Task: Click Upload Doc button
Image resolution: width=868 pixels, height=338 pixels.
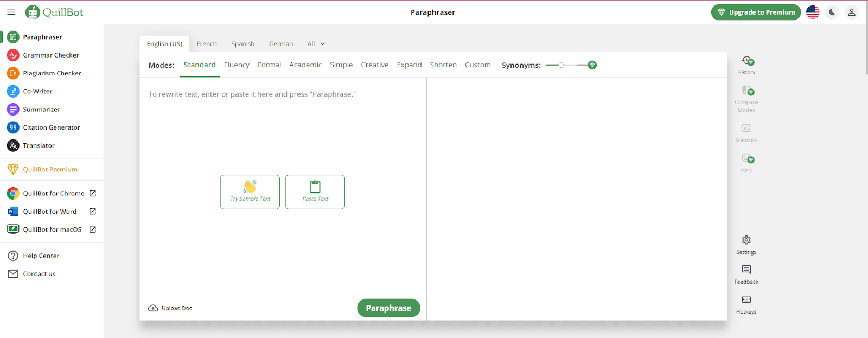Action: (x=170, y=308)
